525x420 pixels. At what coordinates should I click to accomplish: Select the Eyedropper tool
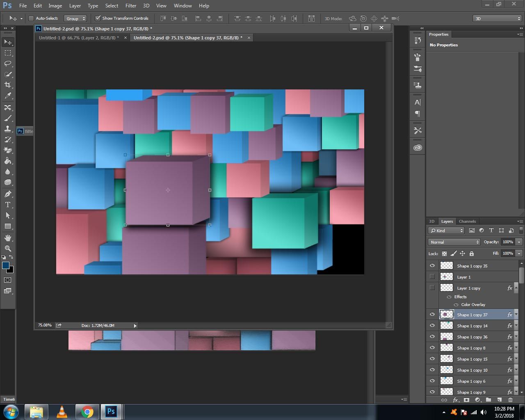(x=8, y=96)
